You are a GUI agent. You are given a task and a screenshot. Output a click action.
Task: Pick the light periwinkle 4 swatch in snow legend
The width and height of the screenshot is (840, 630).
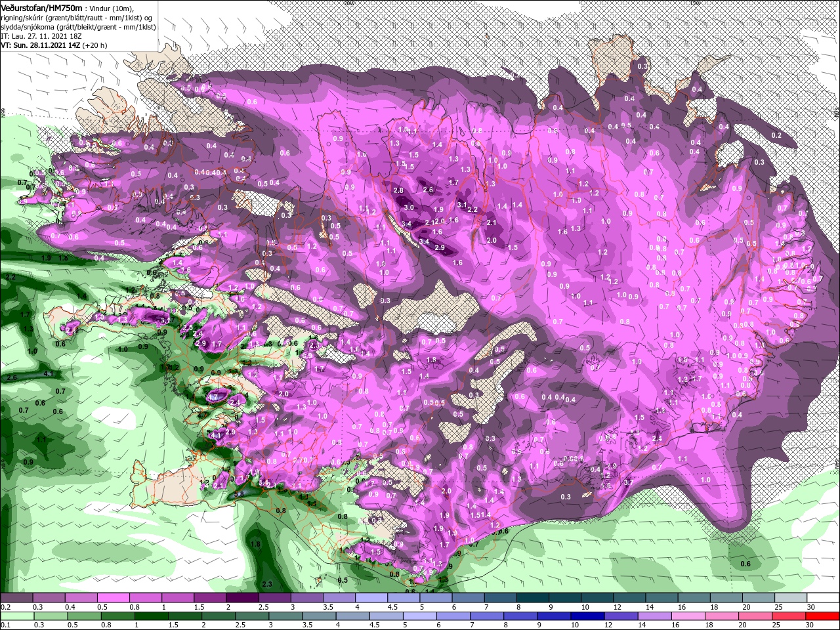click(x=371, y=598)
